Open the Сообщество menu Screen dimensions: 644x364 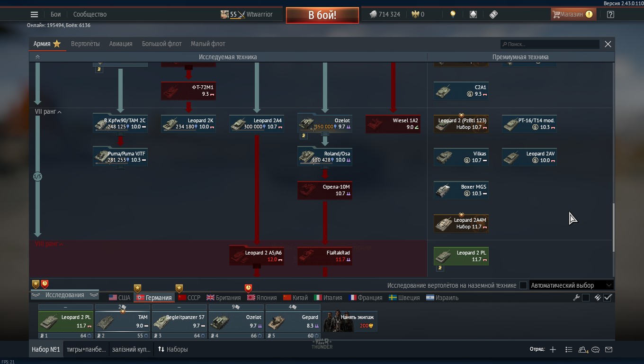(90, 14)
